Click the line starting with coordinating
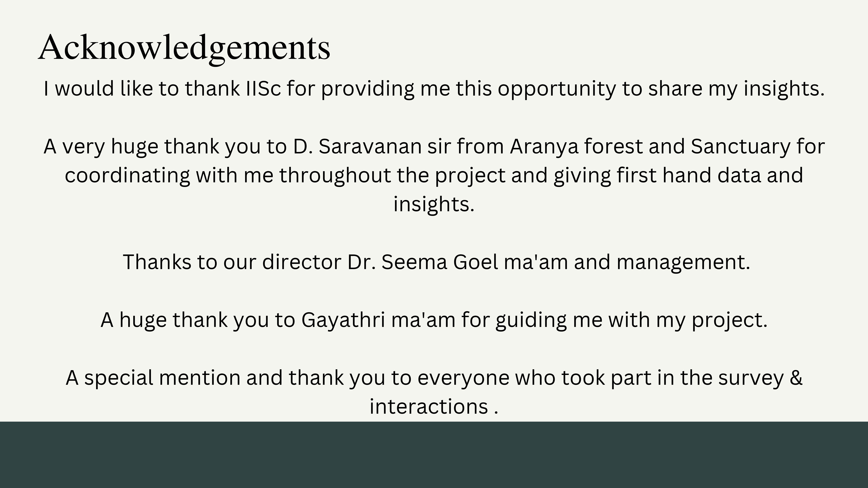This screenshot has width=868, height=488. (x=434, y=176)
